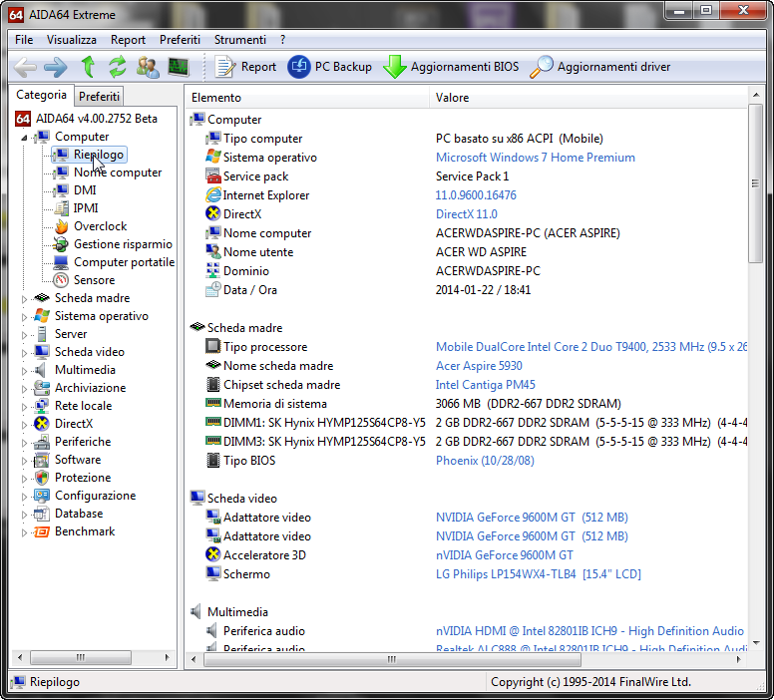Click the Internet Explorer row icon
This screenshot has width=774, height=700.
[x=212, y=195]
